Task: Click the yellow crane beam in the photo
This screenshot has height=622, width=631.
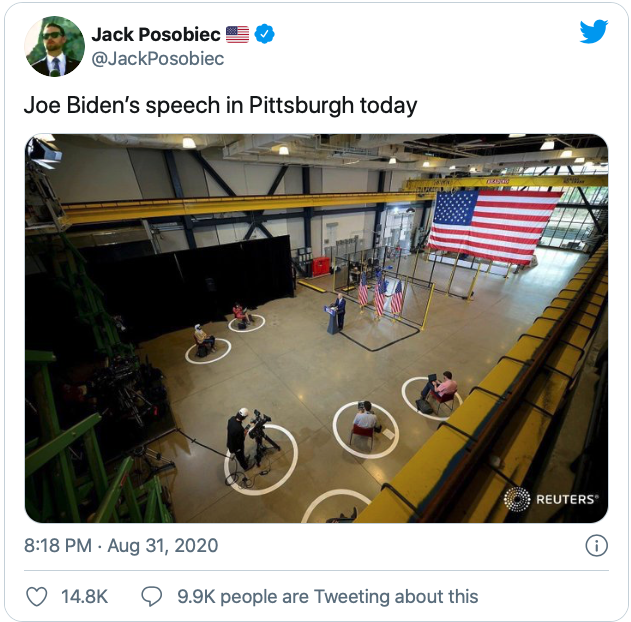Action: click(240, 205)
